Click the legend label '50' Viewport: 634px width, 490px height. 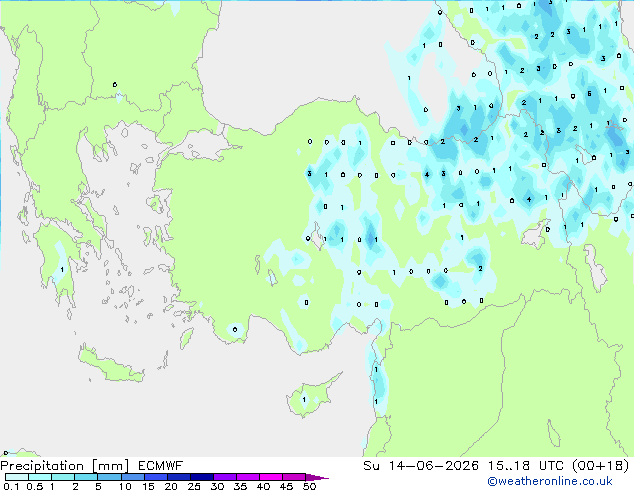pyautogui.click(x=309, y=486)
